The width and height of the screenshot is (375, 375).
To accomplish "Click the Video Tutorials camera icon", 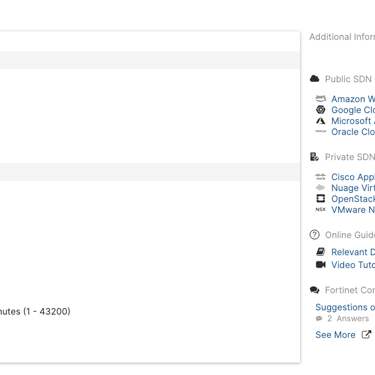I will [321, 265].
